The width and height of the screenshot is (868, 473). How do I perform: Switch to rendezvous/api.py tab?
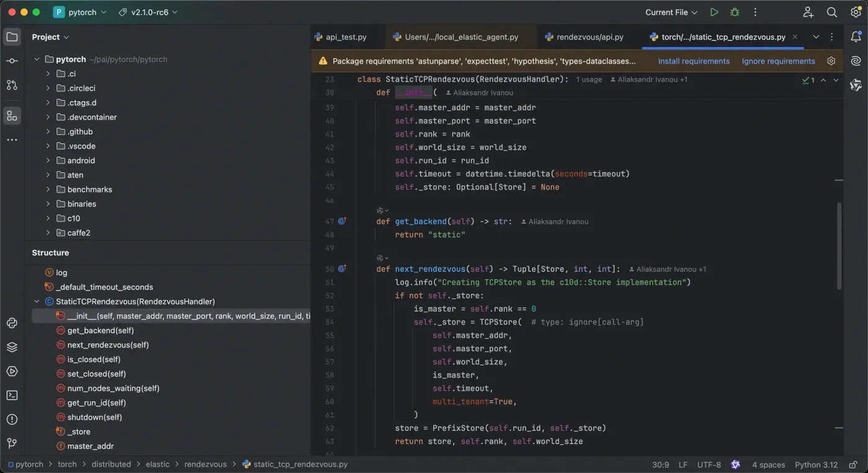tap(584, 37)
